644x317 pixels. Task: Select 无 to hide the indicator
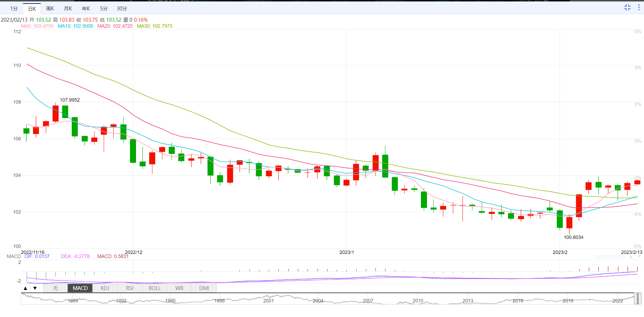pyautogui.click(x=55, y=288)
